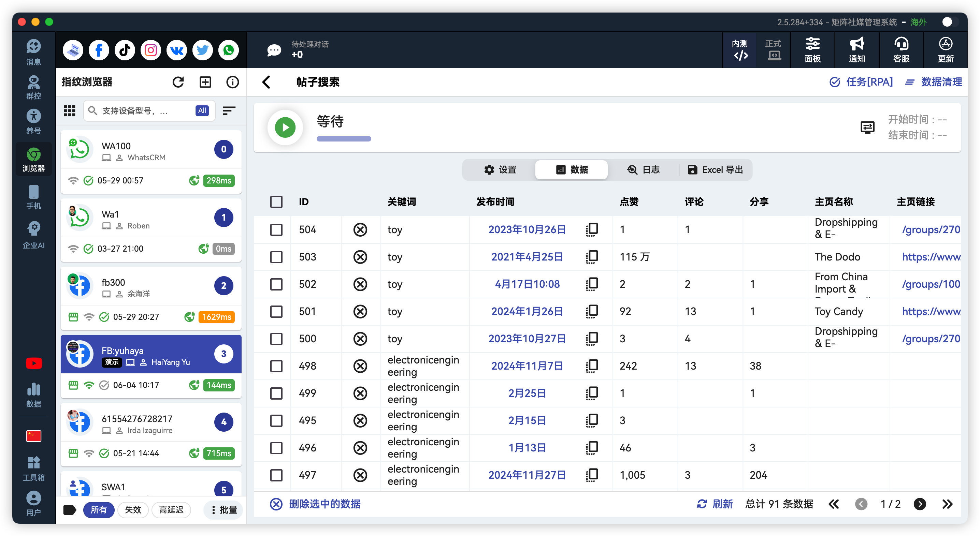The image size is (980, 536).
Task: Open the 日志 log tab
Action: pyautogui.click(x=643, y=169)
